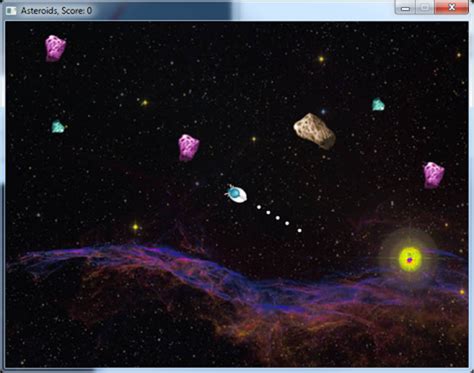
Task: Click the white spaceship sprite
Action: (x=236, y=194)
